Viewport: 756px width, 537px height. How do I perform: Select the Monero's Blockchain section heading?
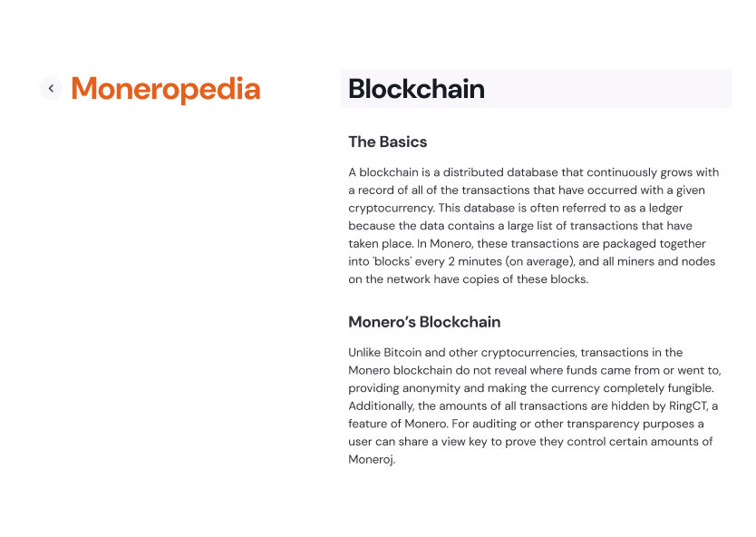point(424,322)
